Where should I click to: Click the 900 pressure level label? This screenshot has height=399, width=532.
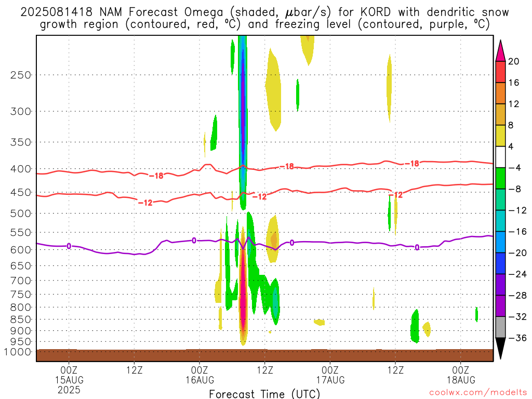click(x=21, y=331)
